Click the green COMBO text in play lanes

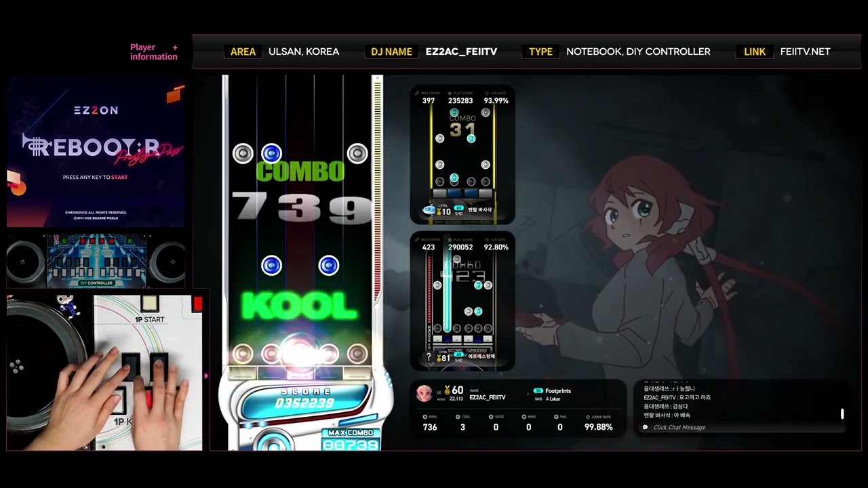click(300, 172)
